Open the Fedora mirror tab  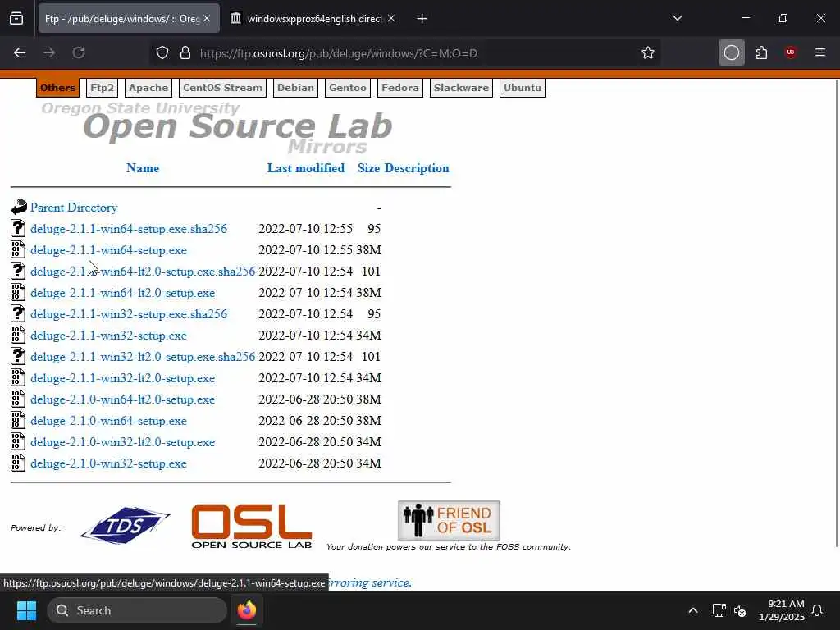click(x=400, y=88)
